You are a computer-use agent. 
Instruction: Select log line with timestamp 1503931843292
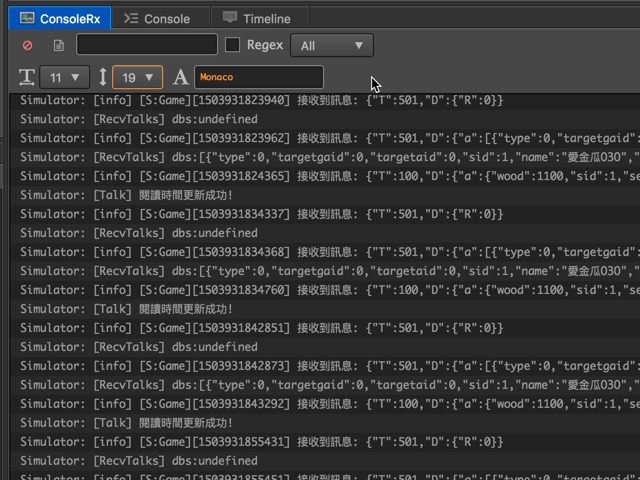coord(325,404)
